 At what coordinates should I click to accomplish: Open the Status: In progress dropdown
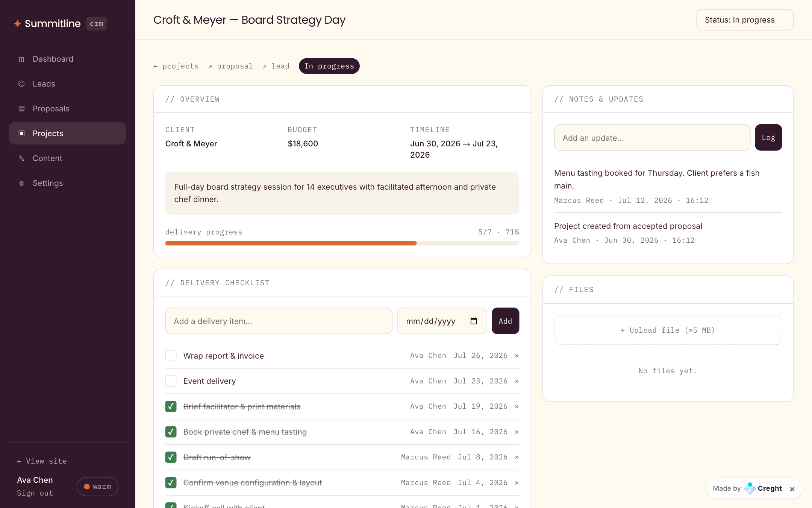(x=745, y=20)
